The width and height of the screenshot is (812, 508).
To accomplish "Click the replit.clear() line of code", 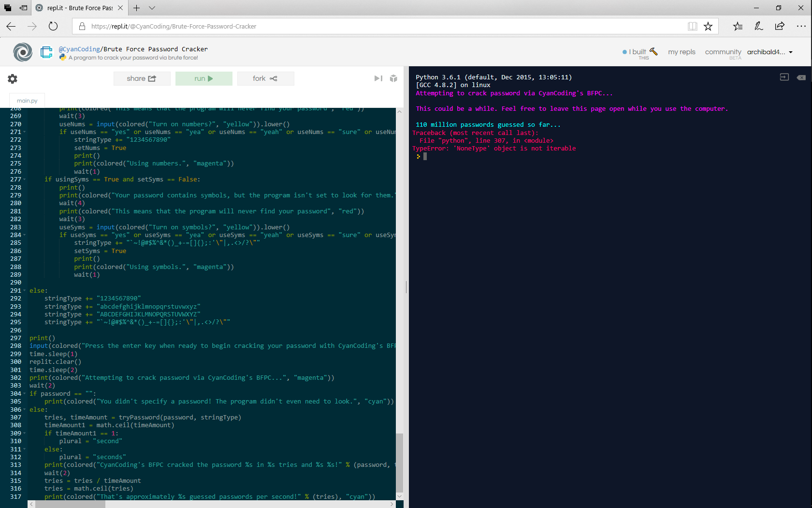I will [x=55, y=362].
